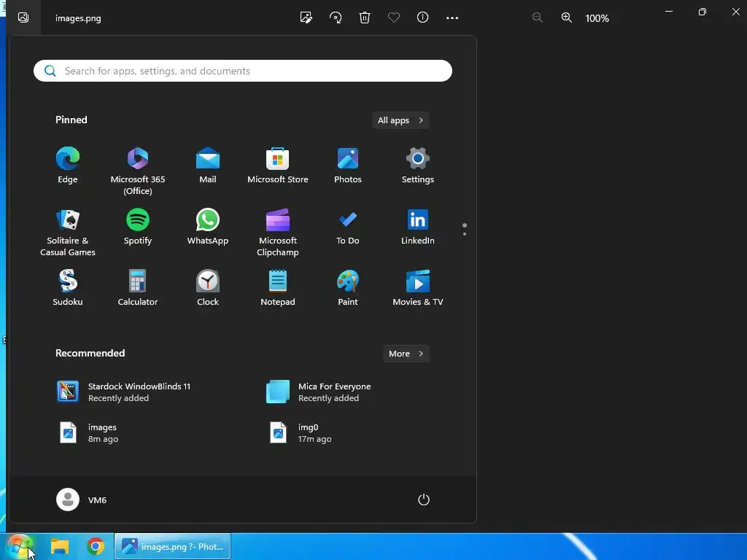Rotate the image using the toolbar icon
747x560 pixels.
pos(336,17)
